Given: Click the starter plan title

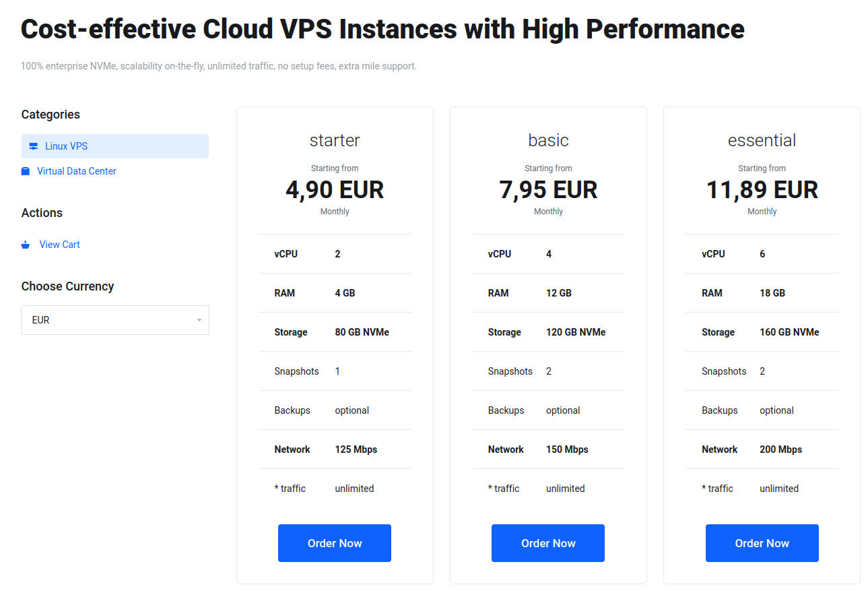Looking at the screenshot, I should click(x=335, y=140).
